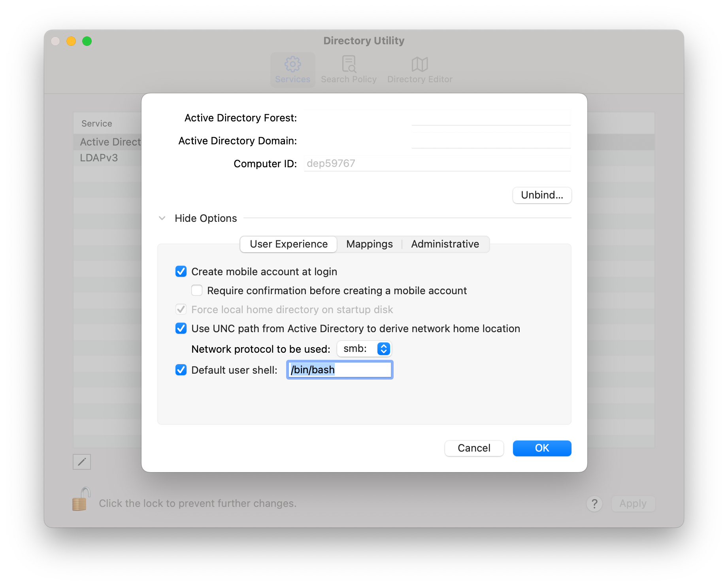Viewport: 728px width, 586px height.
Task: Toggle Create mobile account at login
Action: coord(181,272)
